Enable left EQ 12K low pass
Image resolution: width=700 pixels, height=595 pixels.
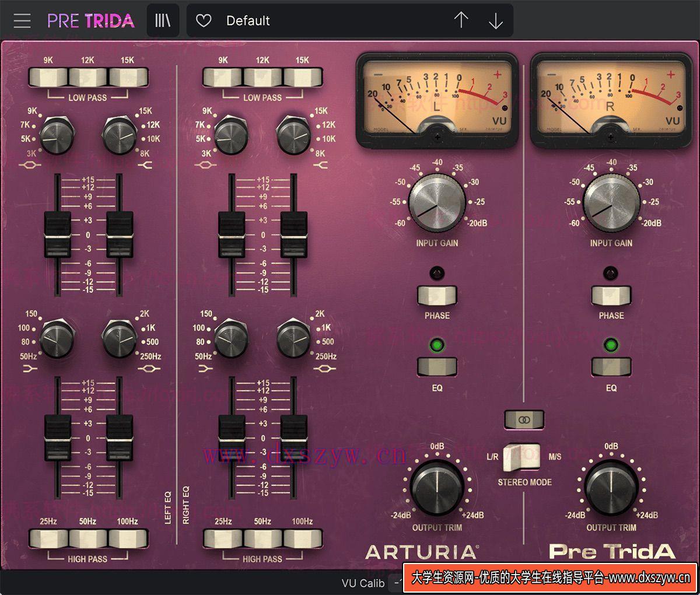click(87, 77)
